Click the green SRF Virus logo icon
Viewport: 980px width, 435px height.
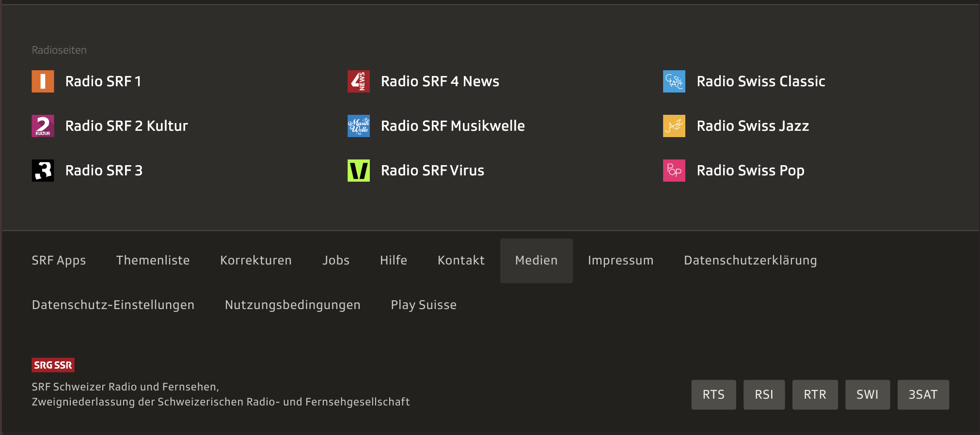(359, 171)
